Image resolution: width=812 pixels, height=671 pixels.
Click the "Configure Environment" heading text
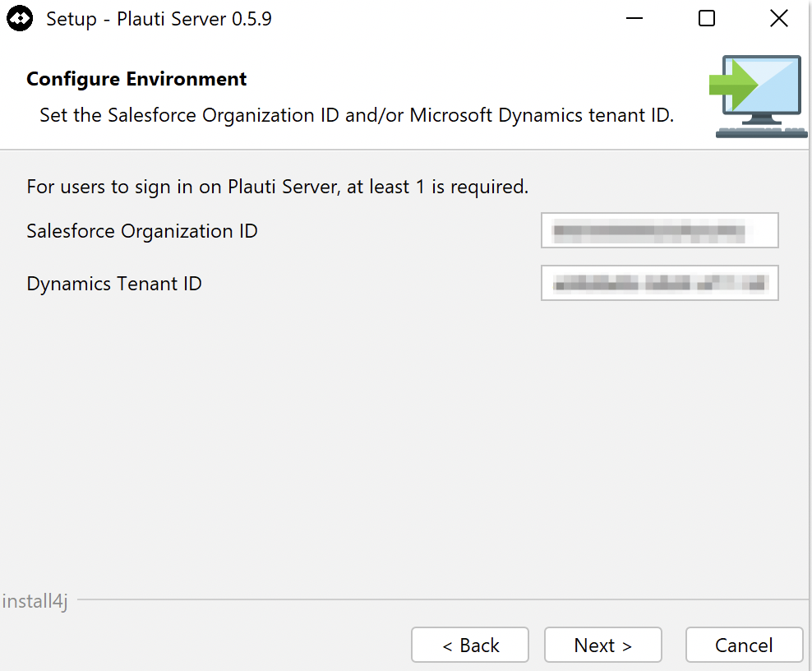[136, 79]
